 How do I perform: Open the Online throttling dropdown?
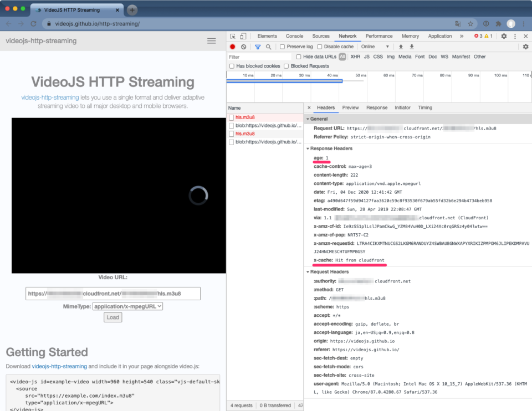(376, 47)
